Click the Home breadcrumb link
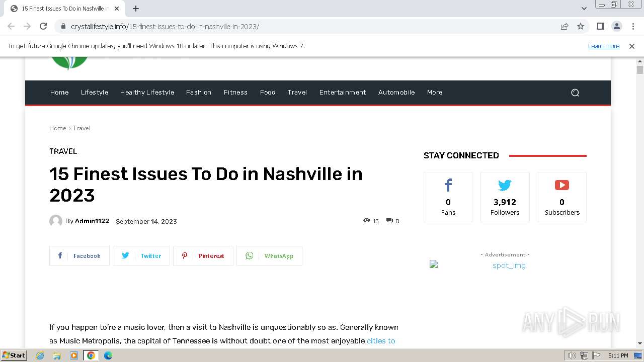This screenshot has height=362, width=644. (x=58, y=128)
